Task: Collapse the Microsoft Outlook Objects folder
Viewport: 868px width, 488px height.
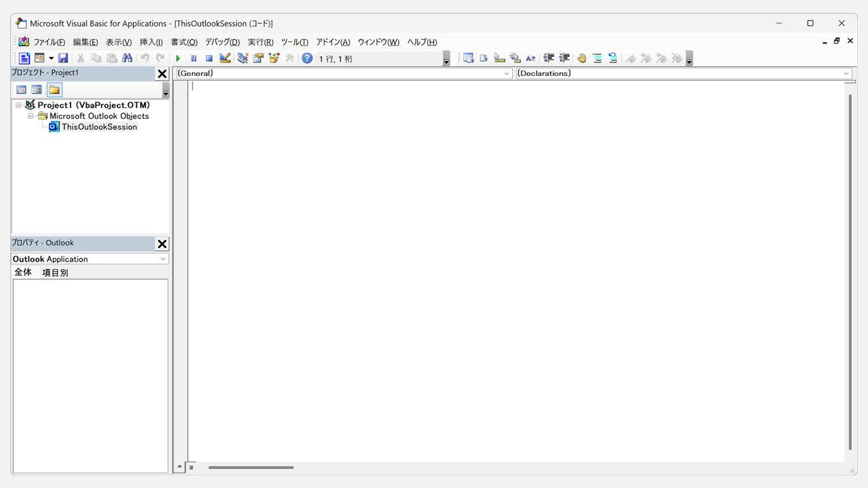Action: [31, 116]
